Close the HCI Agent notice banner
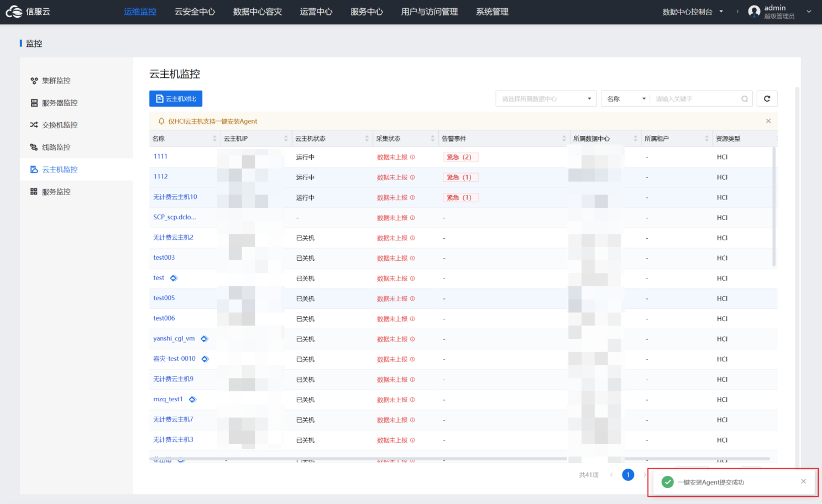The width and height of the screenshot is (822, 504). pyautogui.click(x=768, y=121)
